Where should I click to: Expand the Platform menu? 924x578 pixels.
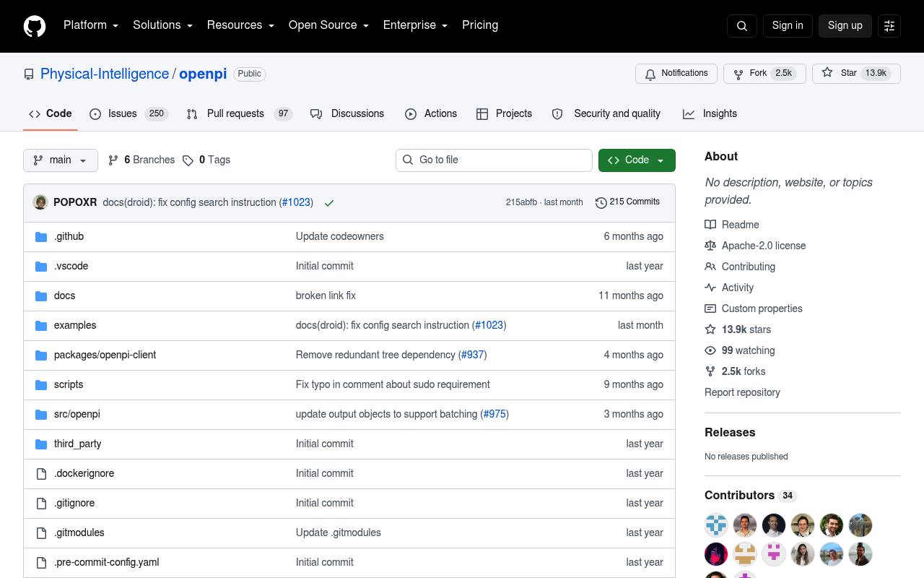pyautogui.click(x=91, y=25)
